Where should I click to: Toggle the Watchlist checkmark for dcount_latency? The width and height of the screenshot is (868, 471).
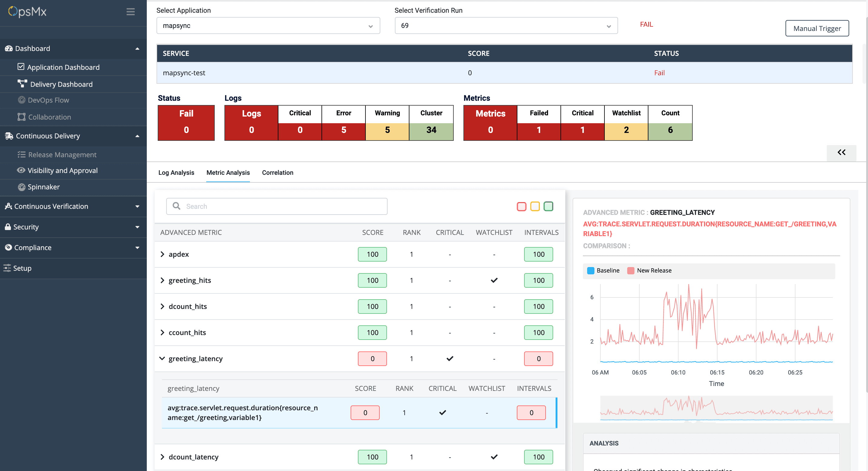point(494,457)
